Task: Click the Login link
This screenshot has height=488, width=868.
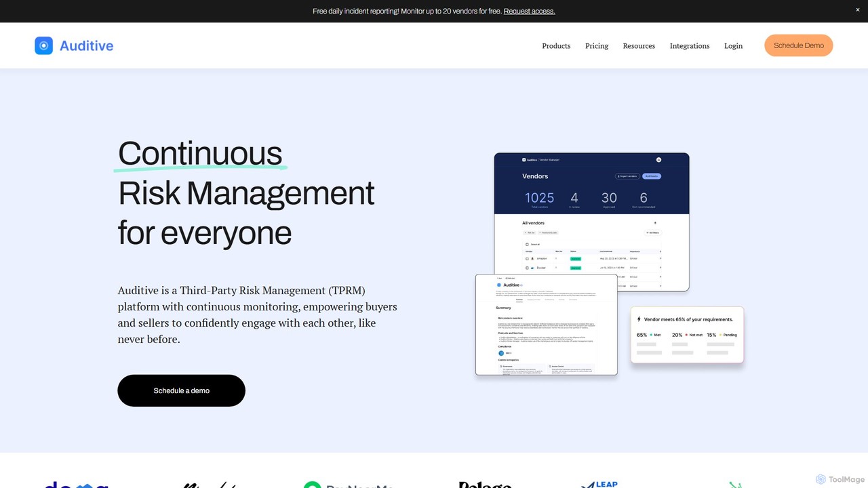Action: (x=733, y=46)
